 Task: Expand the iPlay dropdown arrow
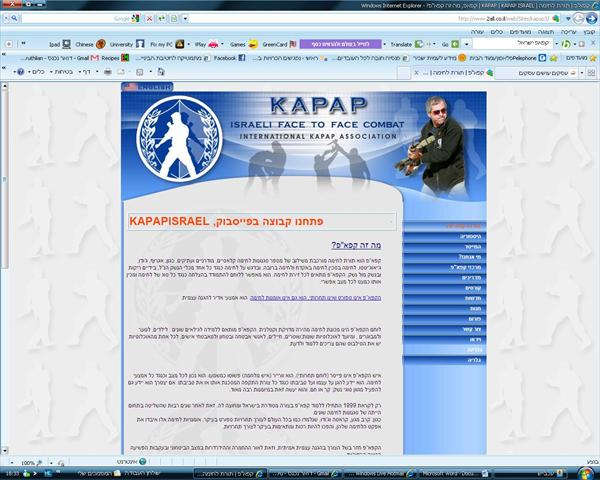pyautogui.click(x=222, y=44)
